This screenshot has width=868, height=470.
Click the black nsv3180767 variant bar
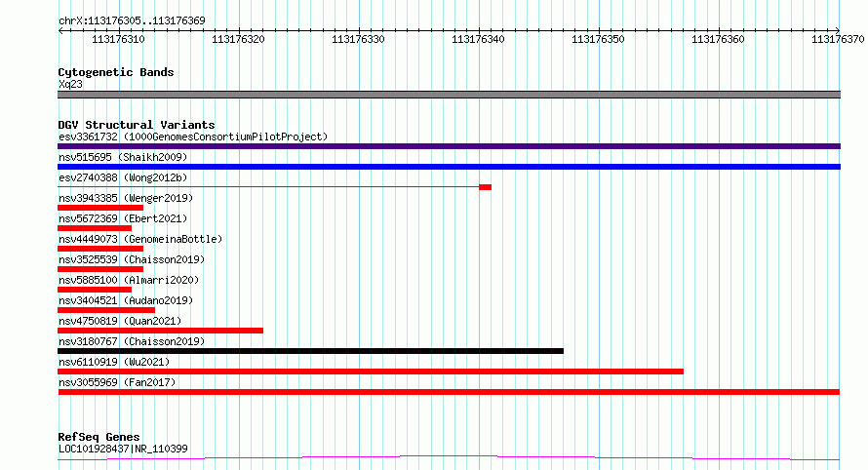click(310, 351)
